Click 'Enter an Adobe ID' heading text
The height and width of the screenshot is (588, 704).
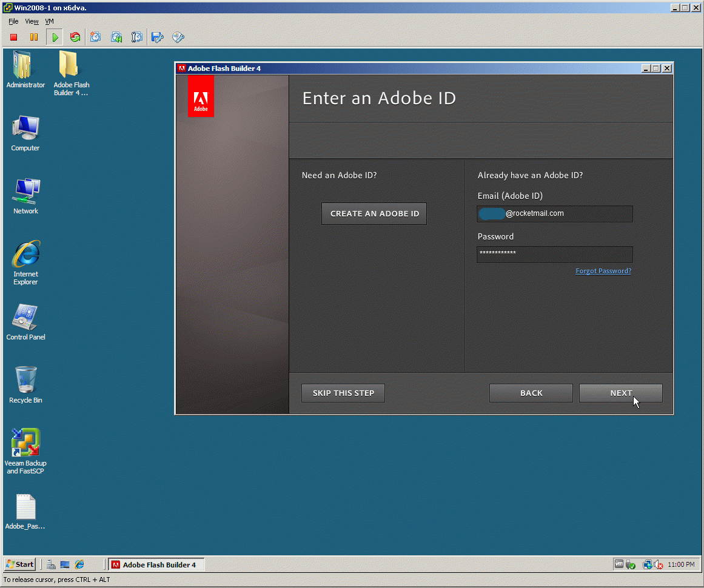[x=379, y=98]
